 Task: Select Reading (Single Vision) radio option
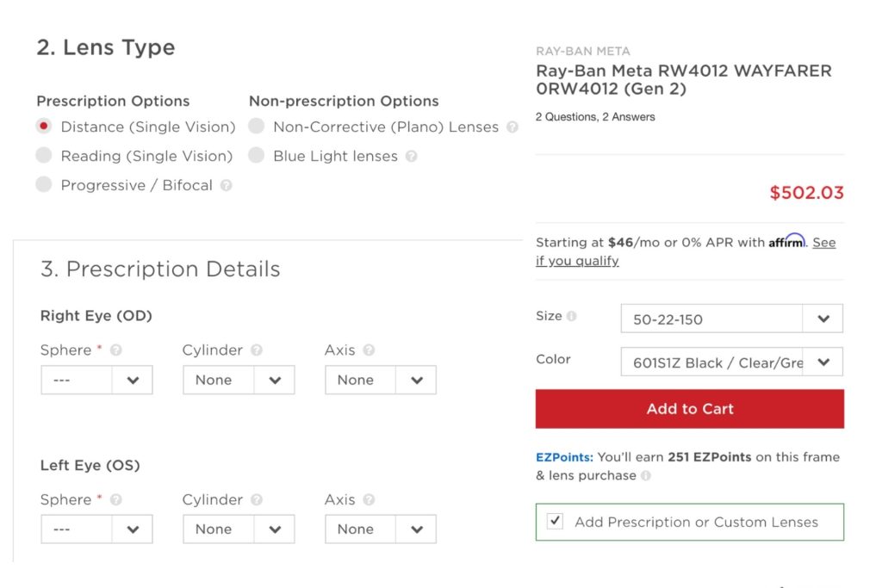[x=44, y=156]
